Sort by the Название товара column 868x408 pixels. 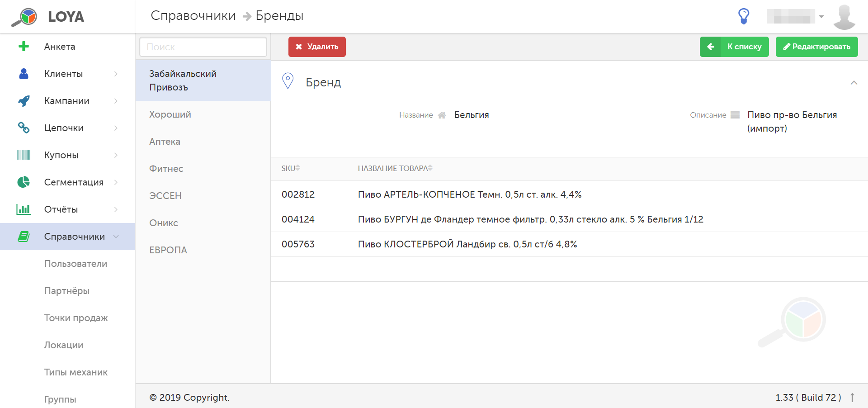[x=395, y=168]
